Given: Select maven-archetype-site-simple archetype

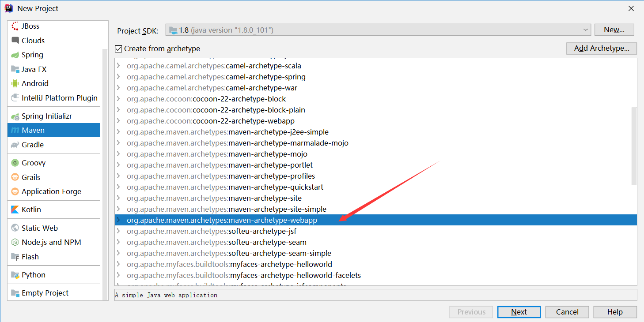Looking at the screenshot, I should pos(376,209).
